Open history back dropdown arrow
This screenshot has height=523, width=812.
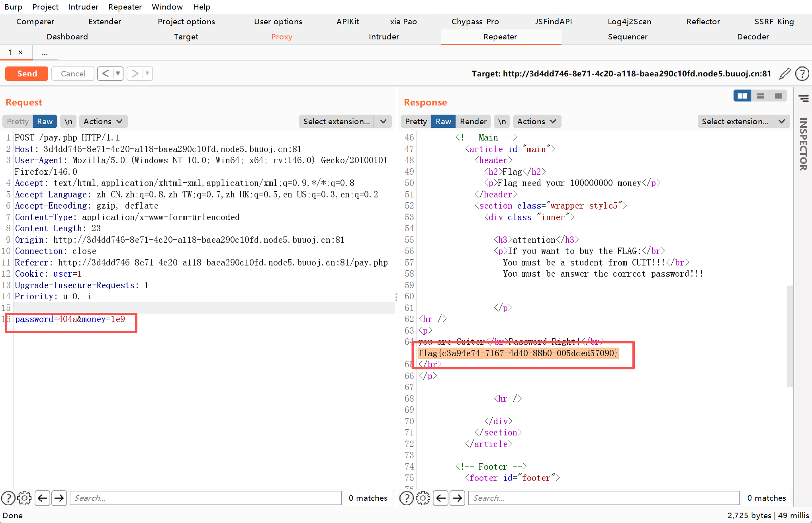click(x=118, y=74)
